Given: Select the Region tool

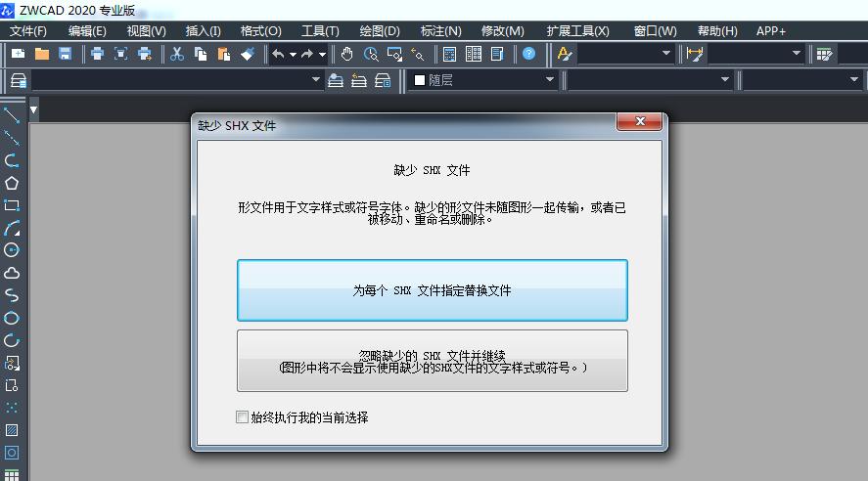Looking at the screenshot, I should [x=12, y=453].
